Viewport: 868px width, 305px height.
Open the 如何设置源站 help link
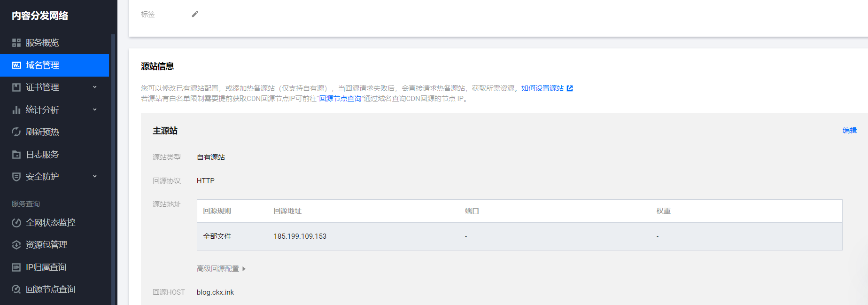[x=542, y=88]
